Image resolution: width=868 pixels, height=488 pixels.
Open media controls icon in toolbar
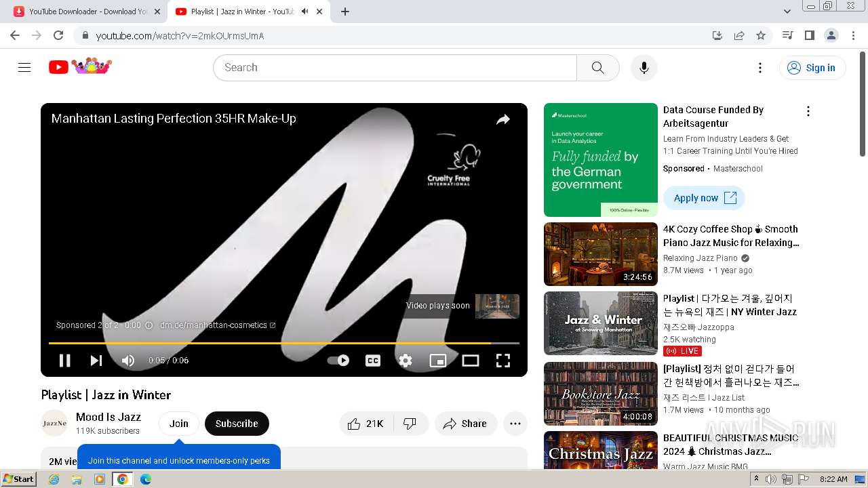coord(787,35)
